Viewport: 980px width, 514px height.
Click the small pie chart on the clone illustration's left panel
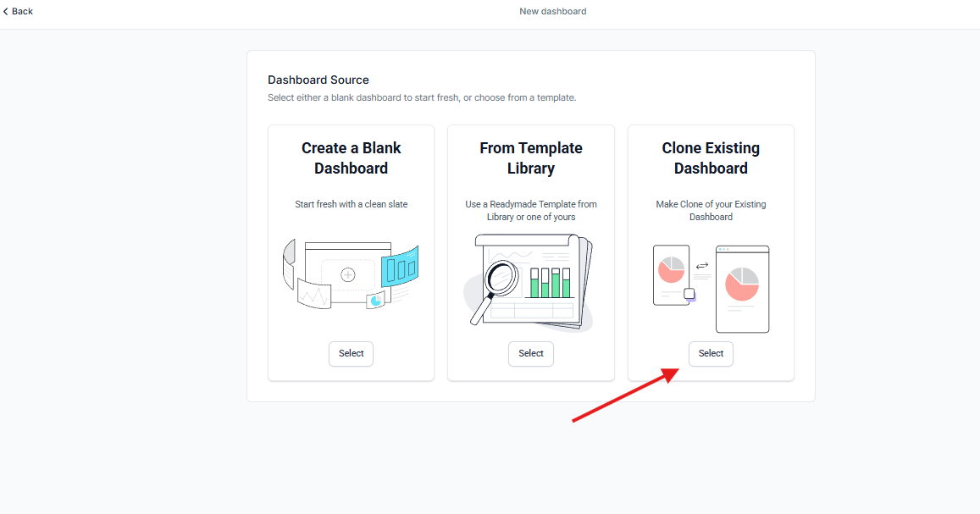tap(671, 269)
